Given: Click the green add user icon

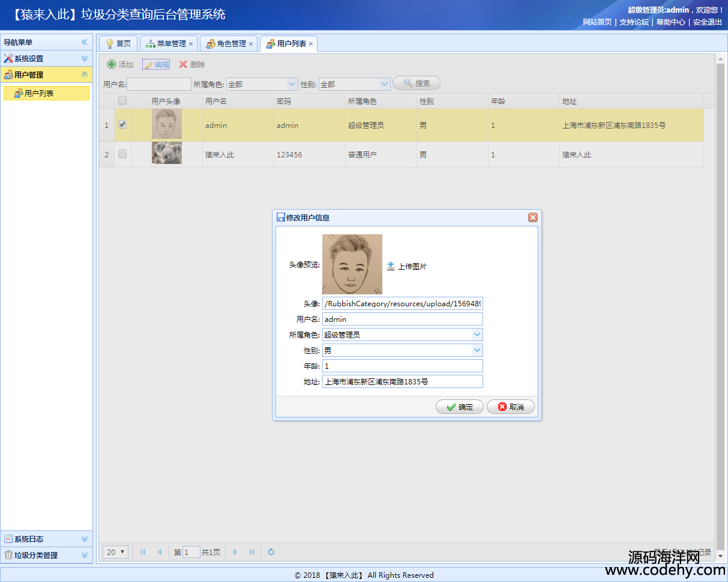Looking at the screenshot, I should click(x=112, y=64).
